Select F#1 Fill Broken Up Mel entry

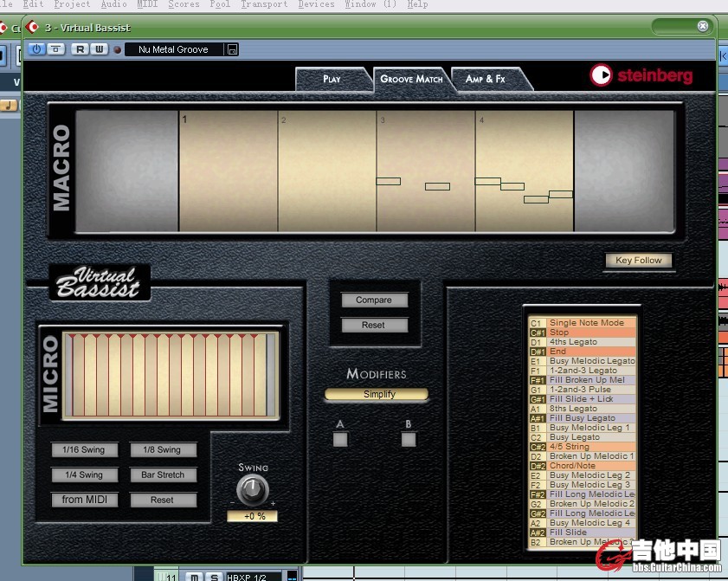coord(583,380)
